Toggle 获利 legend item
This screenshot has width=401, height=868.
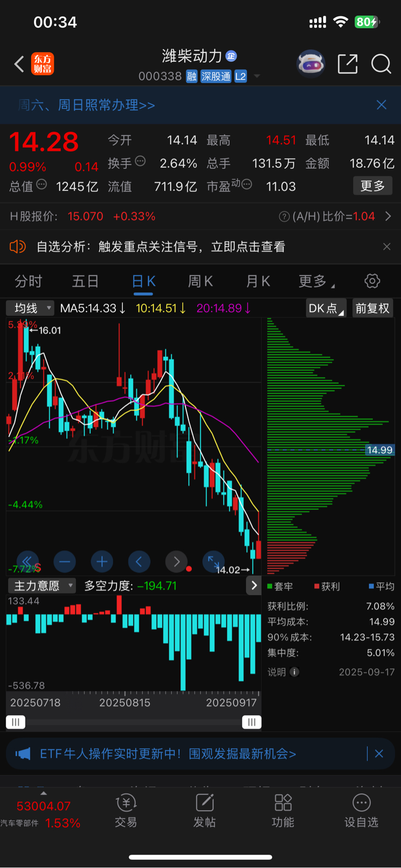click(327, 586)
